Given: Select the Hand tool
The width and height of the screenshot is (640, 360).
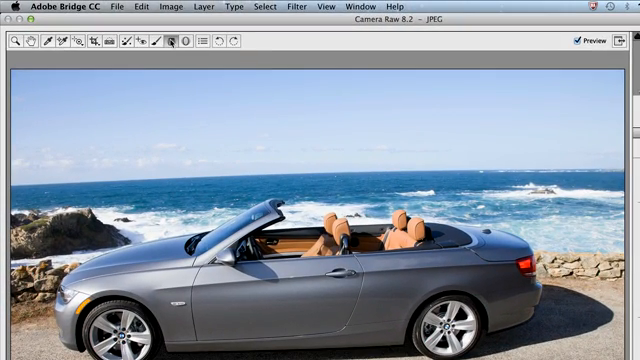Looking at the screenshot, I should (31, 41).
